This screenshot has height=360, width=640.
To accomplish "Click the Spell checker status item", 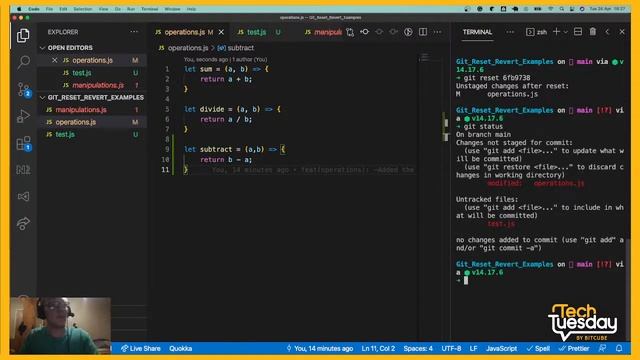I will point(538,348).
